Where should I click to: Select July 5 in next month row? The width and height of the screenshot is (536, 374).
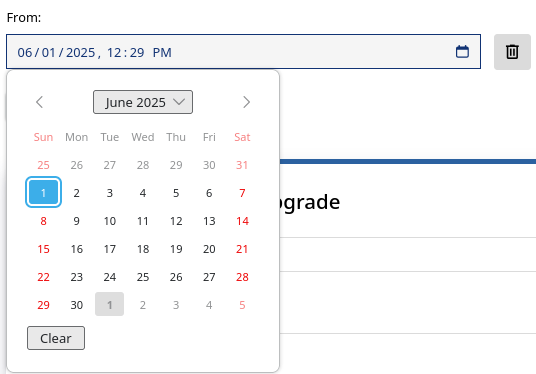pyautogui.click(x=242, y=305)
